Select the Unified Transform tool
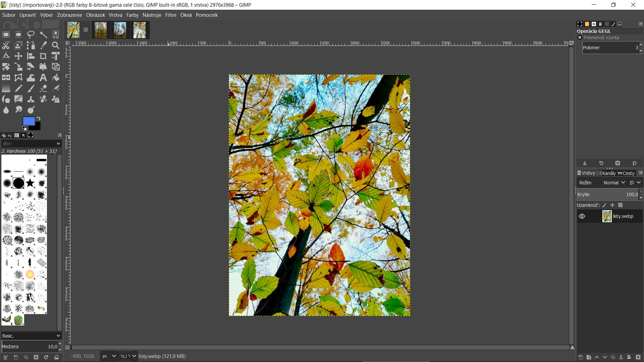This screenshot has width=644, height=362. point(56,56)
